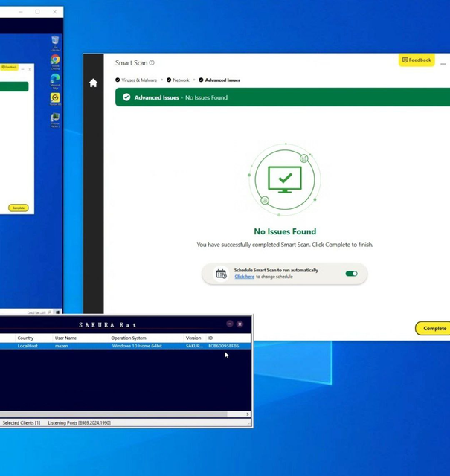The width and height of the screenshot is (450, 476).
Task: Click the monitor checkmark status graphic
Action: tap(285, 179)
